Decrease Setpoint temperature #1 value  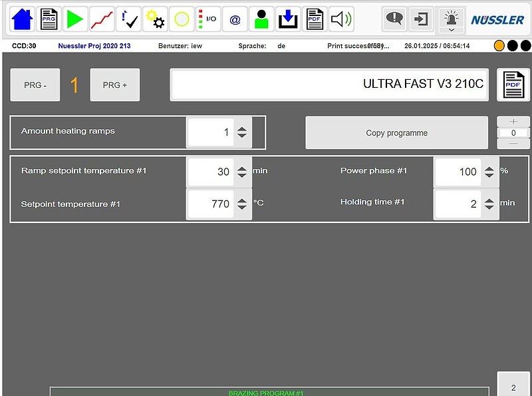pos(242,208)
